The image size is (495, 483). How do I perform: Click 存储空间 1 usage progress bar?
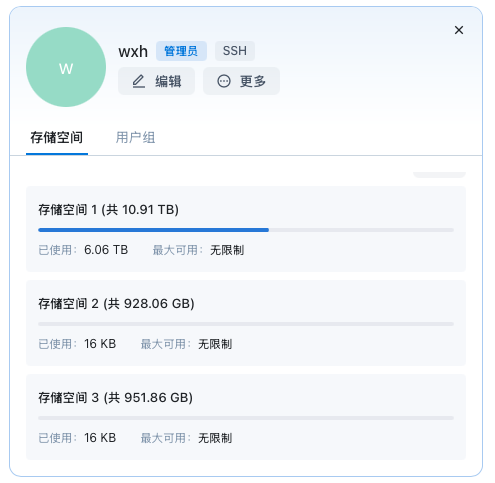tap(246, 230)
